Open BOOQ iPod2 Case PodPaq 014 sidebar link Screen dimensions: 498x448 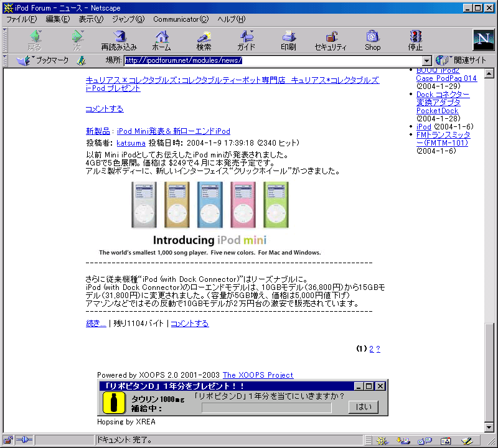(446, 74)
